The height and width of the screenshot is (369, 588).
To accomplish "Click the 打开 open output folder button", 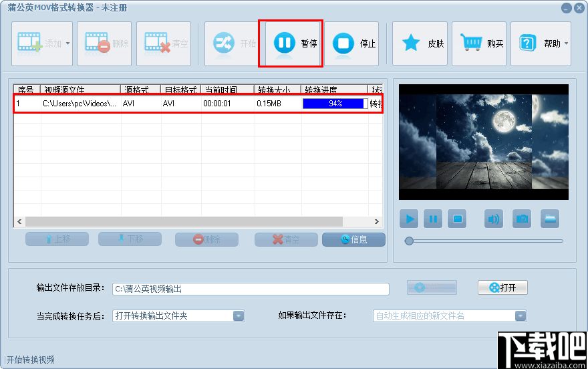I will pos(502,287).
